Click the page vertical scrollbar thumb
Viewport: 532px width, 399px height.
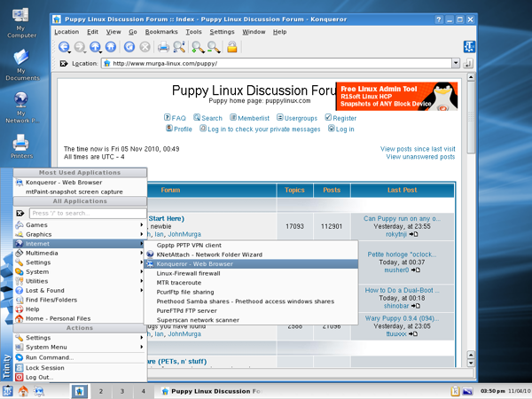[471, 117]
